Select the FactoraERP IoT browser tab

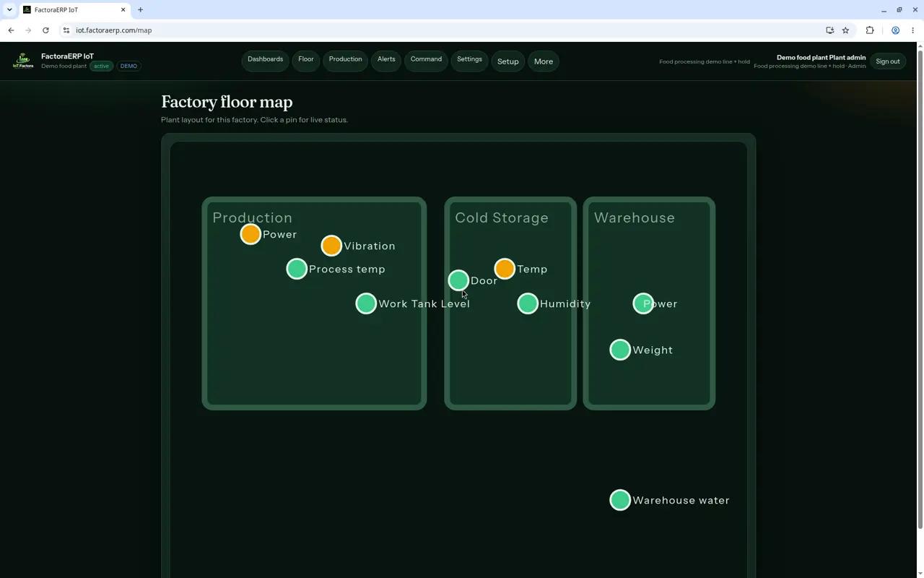(x=74, y=10)
